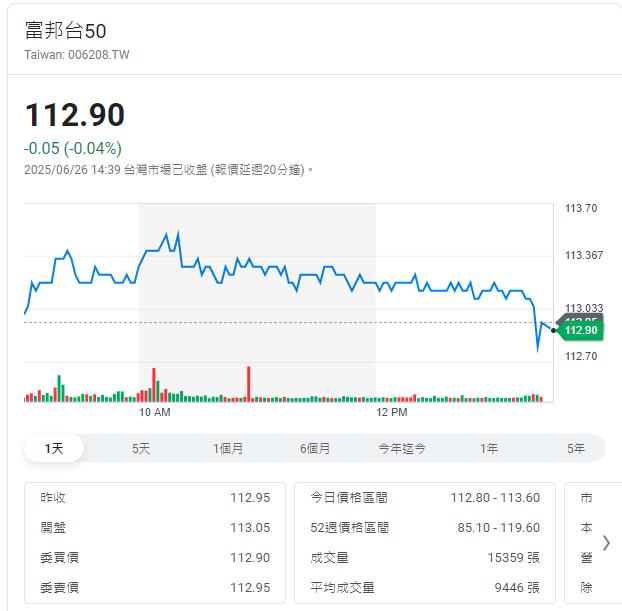Click the 委買價 label
The image size is (622, 611).
point(60,557)
